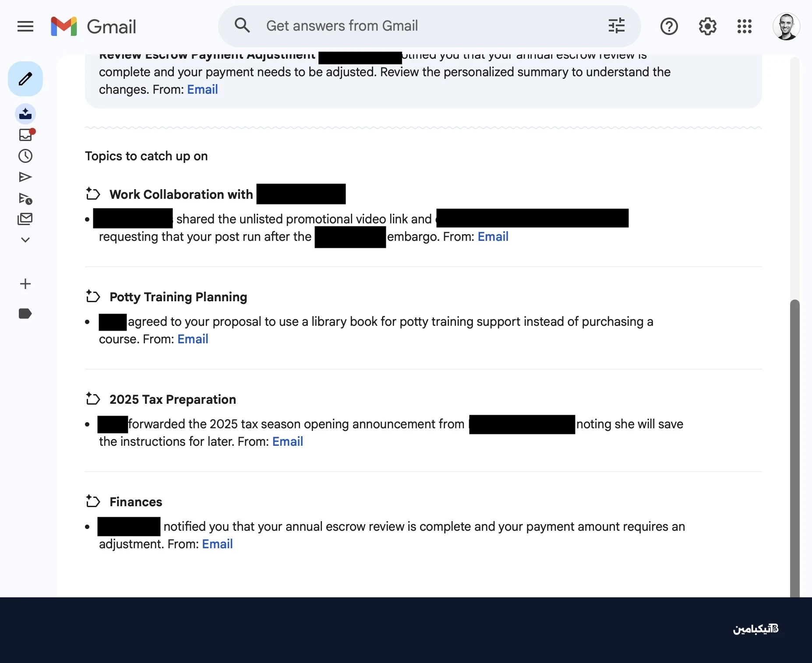This screenshot has width=812, height=663.
Task: Open your profile picture avatar
Action: click(786, 26)
